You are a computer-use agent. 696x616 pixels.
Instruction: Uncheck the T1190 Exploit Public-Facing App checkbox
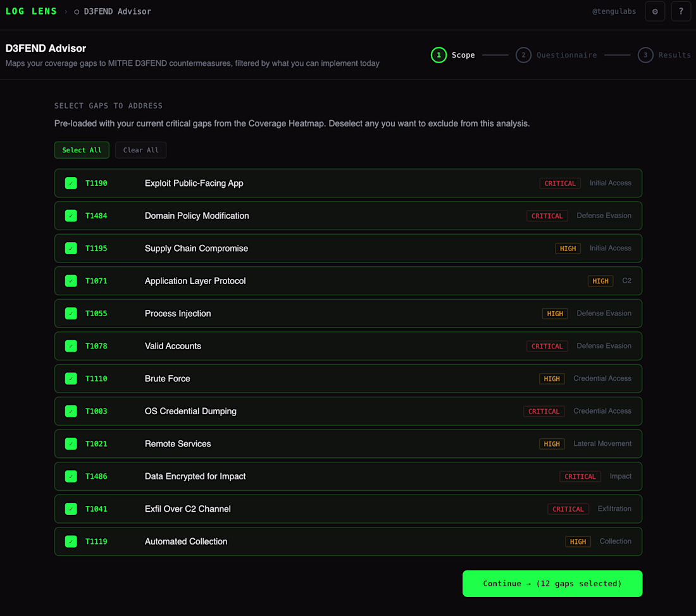(71, 183)
